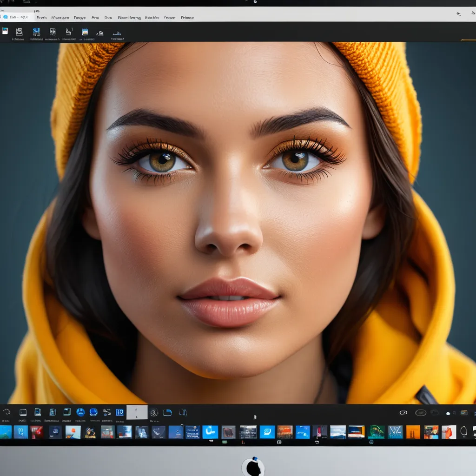
Task: Select the stamp-shaped tool with small numeral
Action: tap(69, 32)
